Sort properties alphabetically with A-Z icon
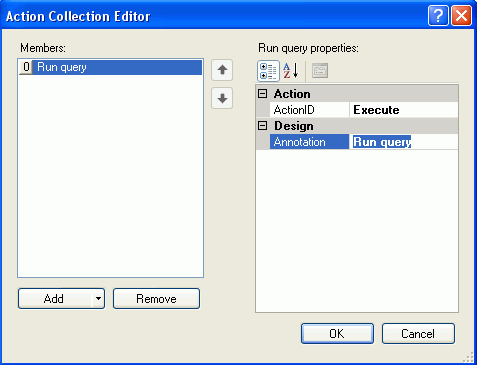Viewport: 477px width, 365px height. tap(291, 71)
